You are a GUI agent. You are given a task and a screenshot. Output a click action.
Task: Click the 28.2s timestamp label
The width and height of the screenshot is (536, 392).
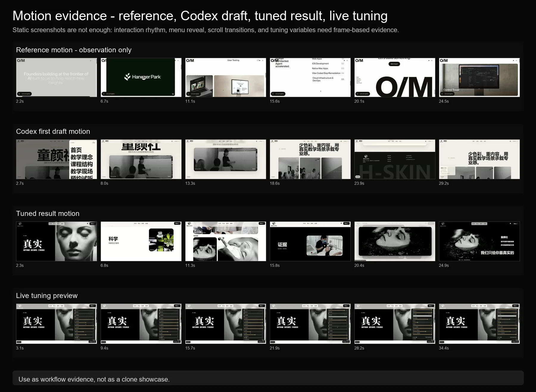[359, 348]
